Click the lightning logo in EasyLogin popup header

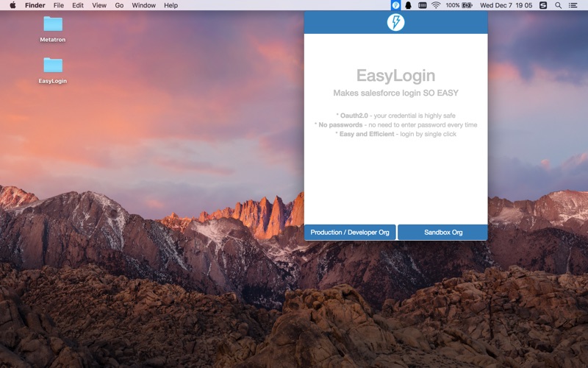(395, 22)
